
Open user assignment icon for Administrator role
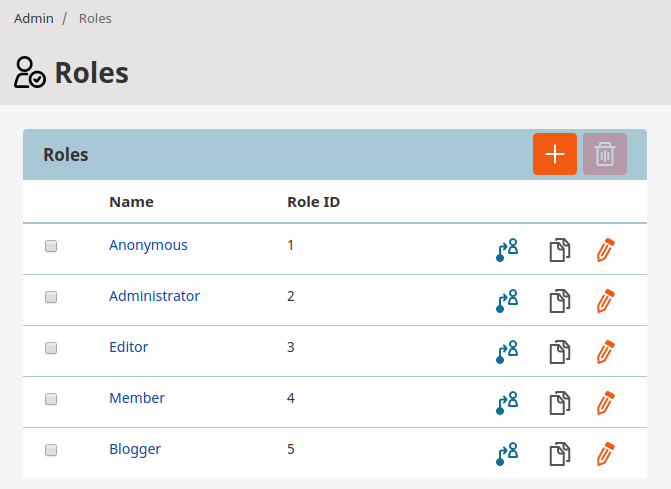point(507,301)
